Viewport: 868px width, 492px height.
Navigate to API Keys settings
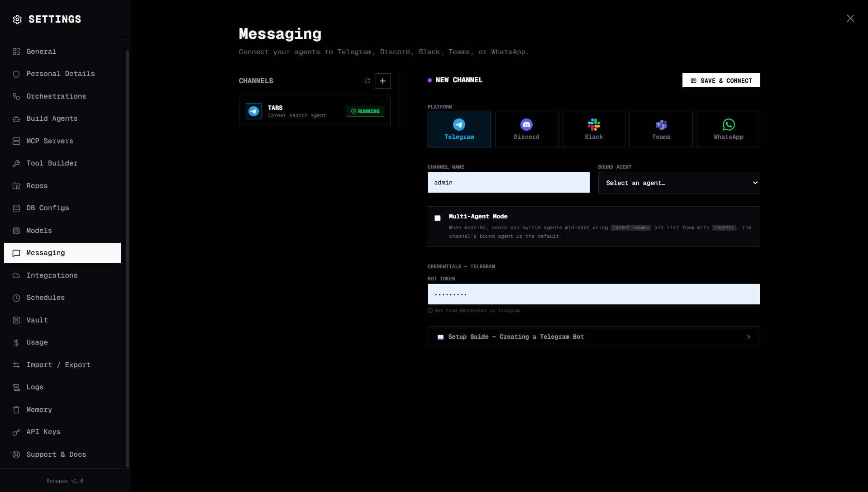click(62, 432)
